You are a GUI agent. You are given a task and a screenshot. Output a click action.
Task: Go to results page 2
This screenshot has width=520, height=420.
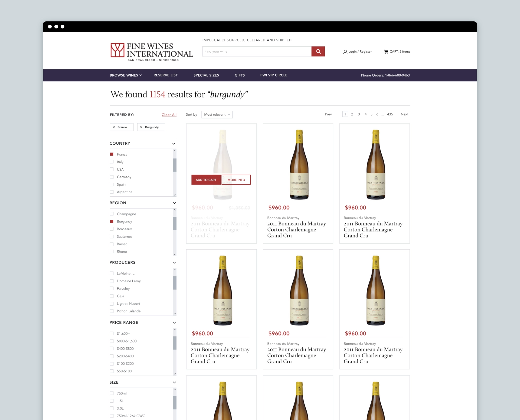[x=352, y=114]
